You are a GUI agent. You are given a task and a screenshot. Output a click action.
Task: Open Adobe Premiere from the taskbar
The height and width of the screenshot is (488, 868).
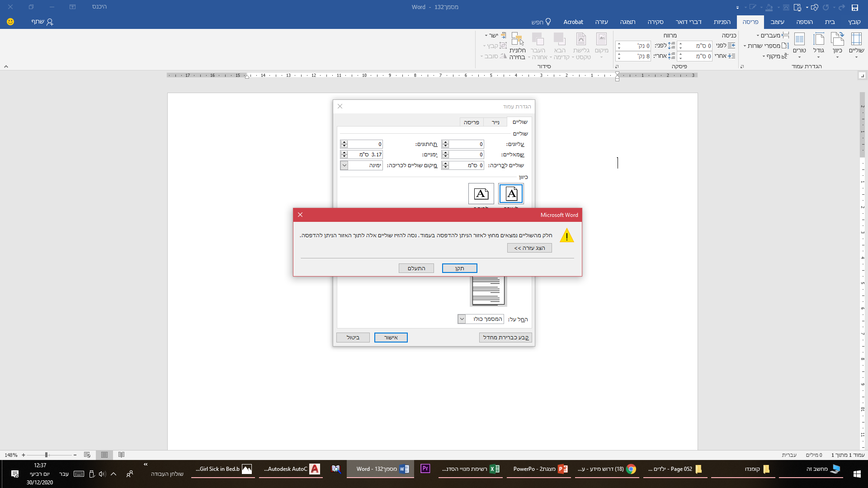click(x=425, y=469)
